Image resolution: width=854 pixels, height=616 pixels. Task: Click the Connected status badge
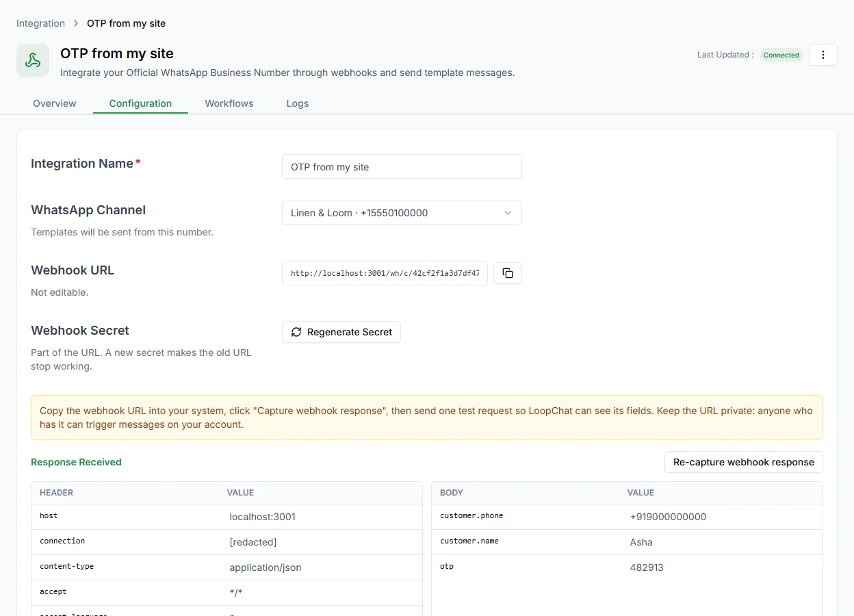[781, 55]
